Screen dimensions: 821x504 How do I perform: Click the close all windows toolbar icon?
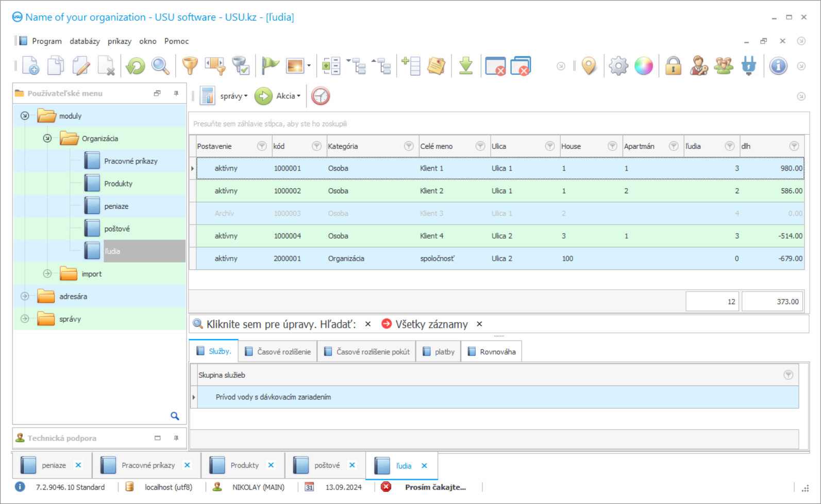click(x=521, y=66)
